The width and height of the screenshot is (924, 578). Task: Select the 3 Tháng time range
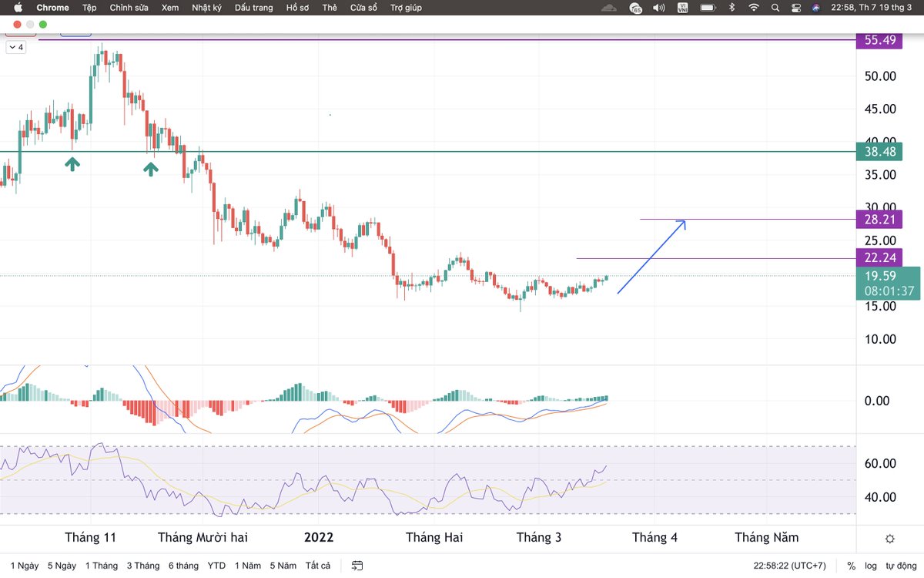pos(143,566)
